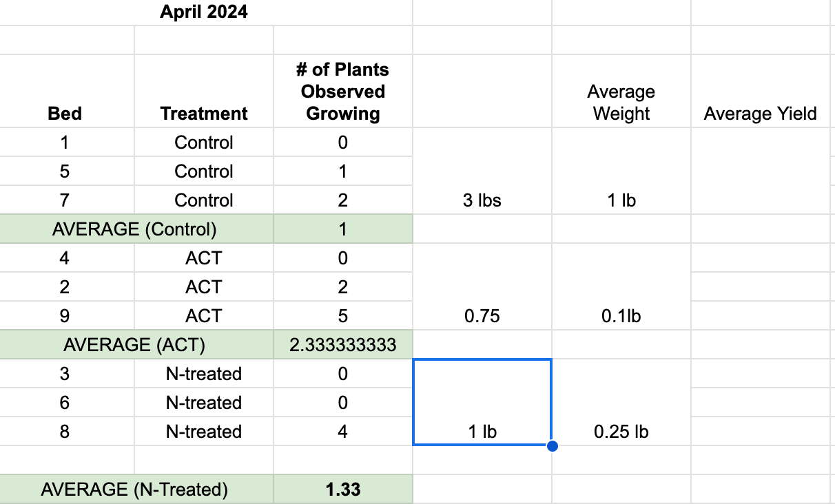The height and width of the screenshot is (504, 835).
Task: Click the Control treatment cell for bed 1
Action: coord(204,143)
